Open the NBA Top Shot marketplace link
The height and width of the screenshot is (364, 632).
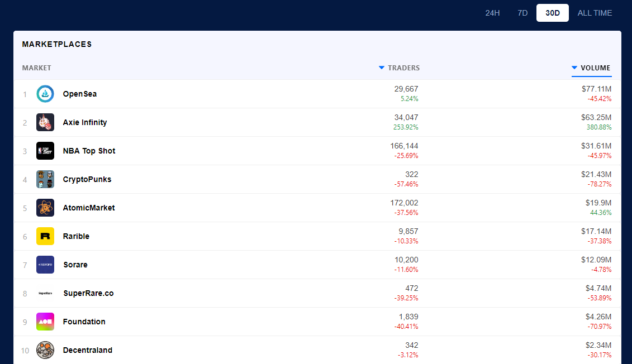(x=89, y=151)
